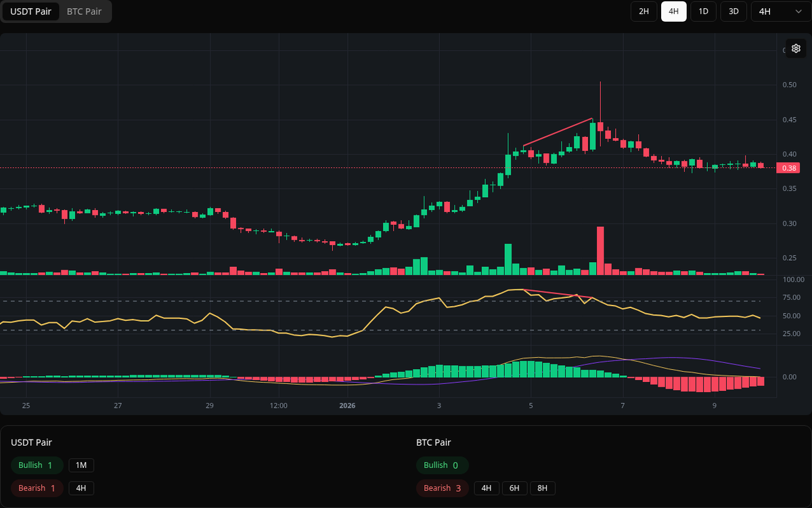Select the Bearish 1 badge under USDT Pair
Image resolution: width=812 pixels, height=508 pixels.
click(37, 488)
